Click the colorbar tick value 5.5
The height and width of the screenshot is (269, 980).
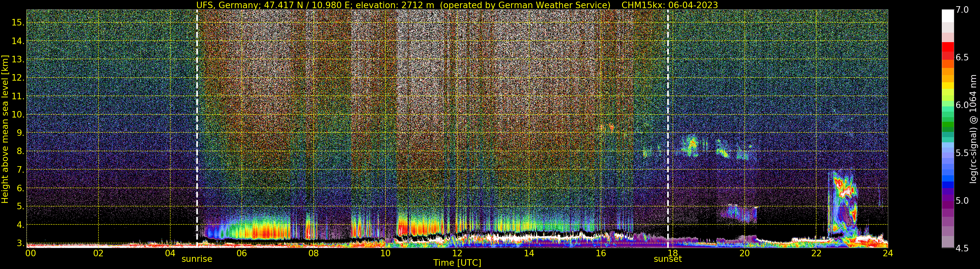click(x=962, y=153)
